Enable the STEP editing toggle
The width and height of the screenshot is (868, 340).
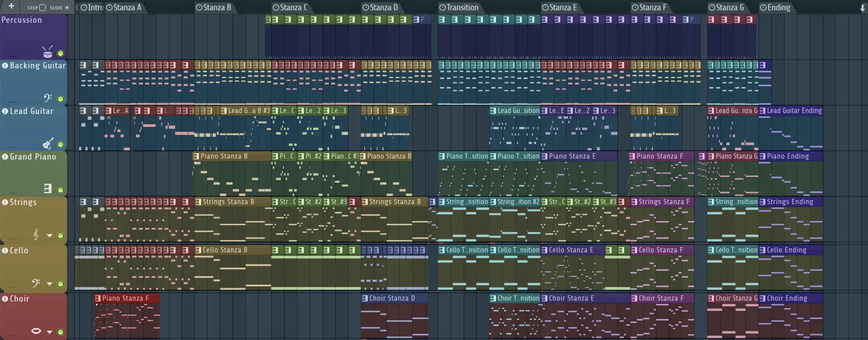tap(42, 8)
